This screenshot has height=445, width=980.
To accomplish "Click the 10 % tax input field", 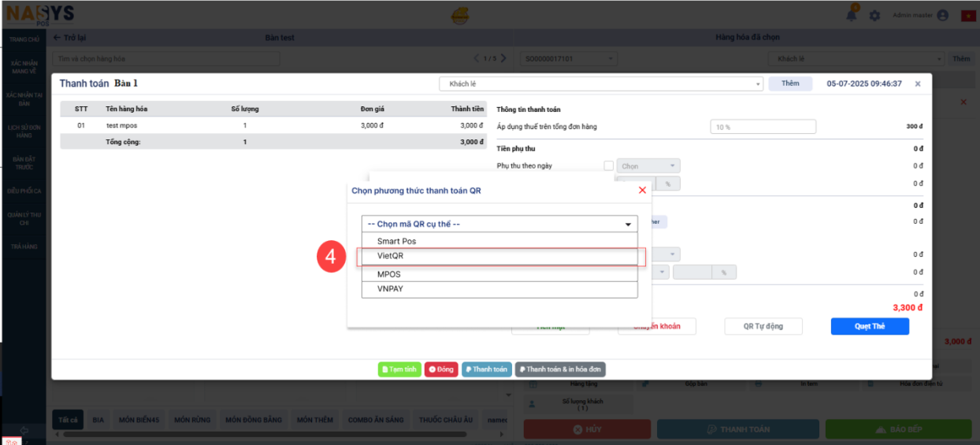I will tap(763, 127).
